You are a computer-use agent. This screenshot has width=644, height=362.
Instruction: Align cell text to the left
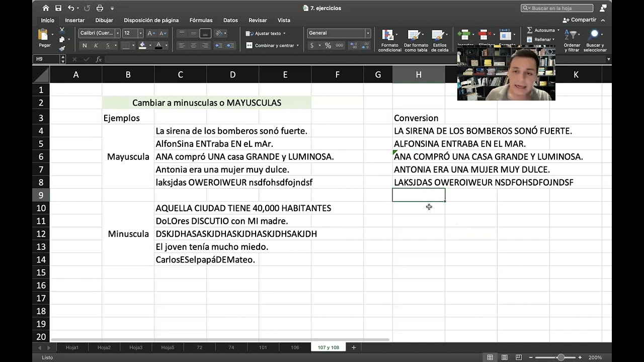point(182,45)
